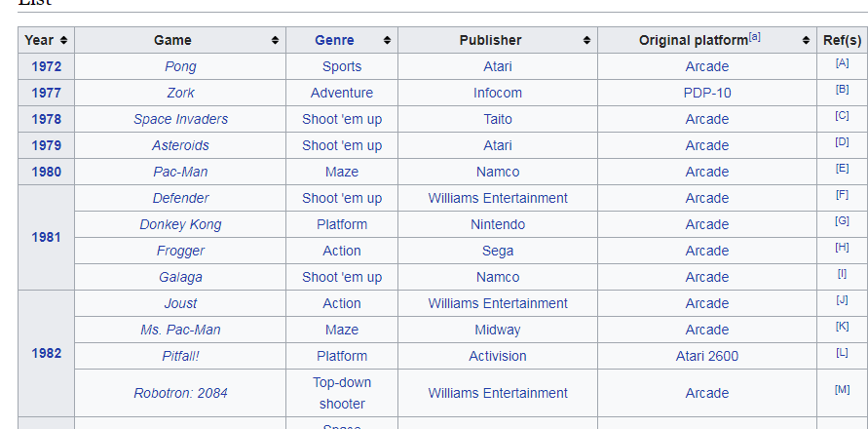Go to Zork article link
The height and width of the screenshot is (429, 868).
click(180, 93)
